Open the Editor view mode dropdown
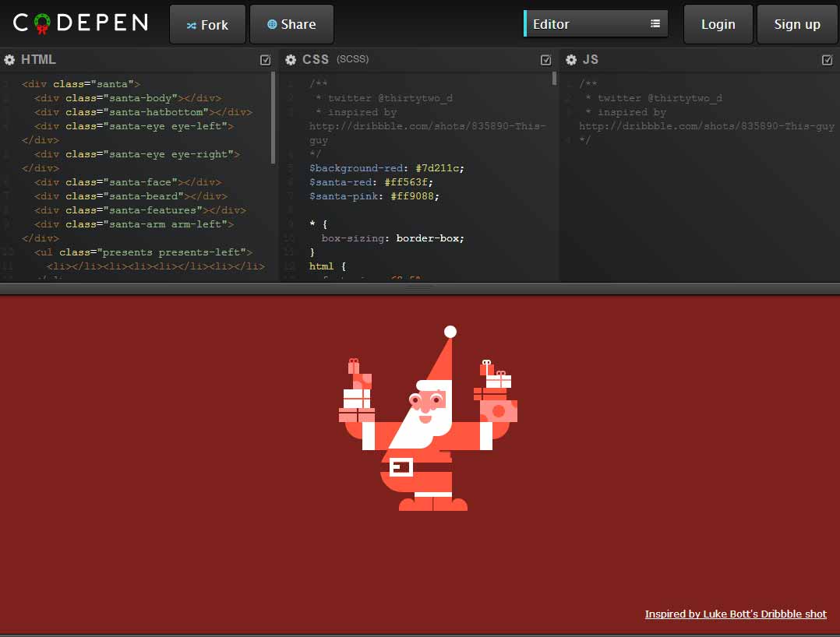 595,23
